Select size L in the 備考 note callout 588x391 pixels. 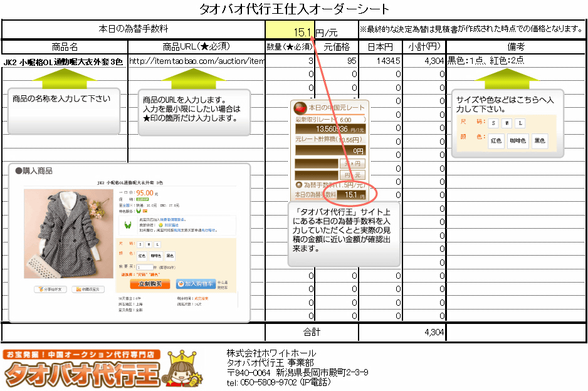click(x=520, y=123)
